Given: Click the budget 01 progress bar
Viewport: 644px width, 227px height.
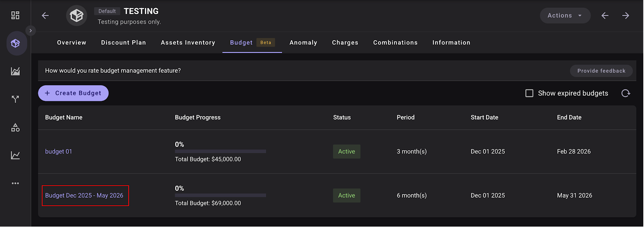Looking at the screenshot, I should click(x=220, y=151).
